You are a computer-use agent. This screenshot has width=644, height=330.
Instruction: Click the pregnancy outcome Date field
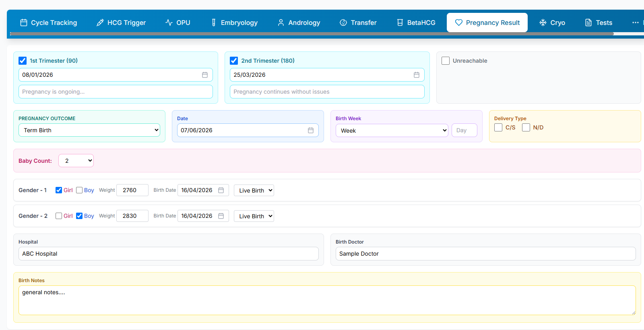[x=248, y=130]
